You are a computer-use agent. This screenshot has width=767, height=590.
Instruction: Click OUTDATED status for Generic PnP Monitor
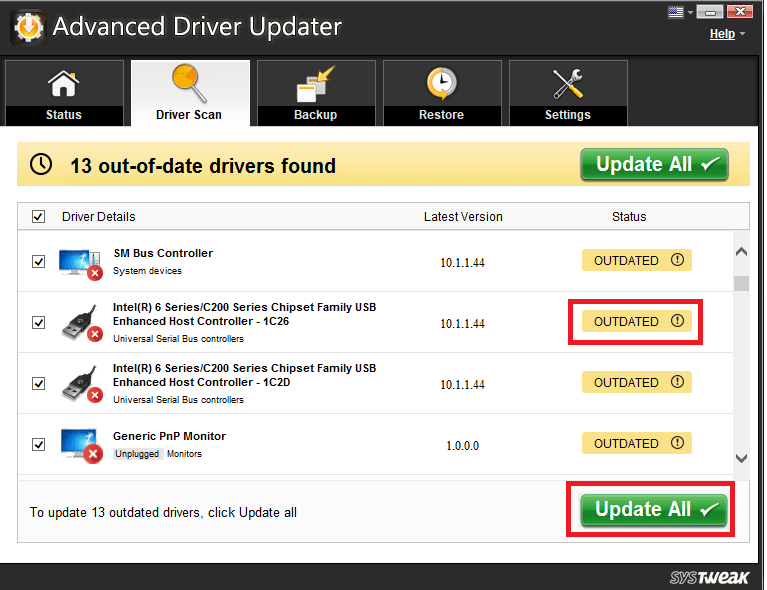(x=636, y=443)
